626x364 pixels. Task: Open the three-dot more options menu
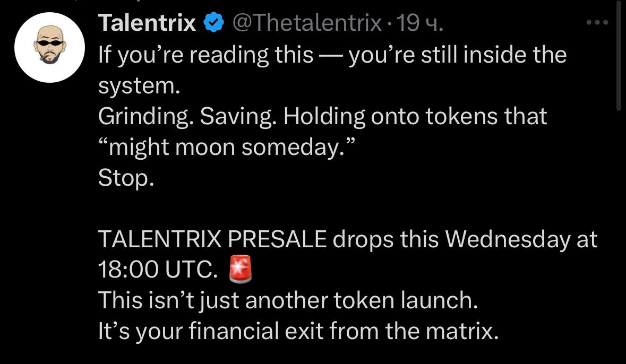click(x=597, y=23)
